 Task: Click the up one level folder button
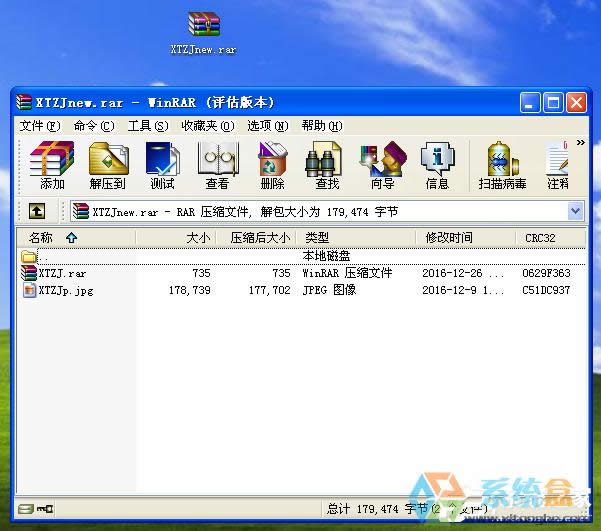36,211
